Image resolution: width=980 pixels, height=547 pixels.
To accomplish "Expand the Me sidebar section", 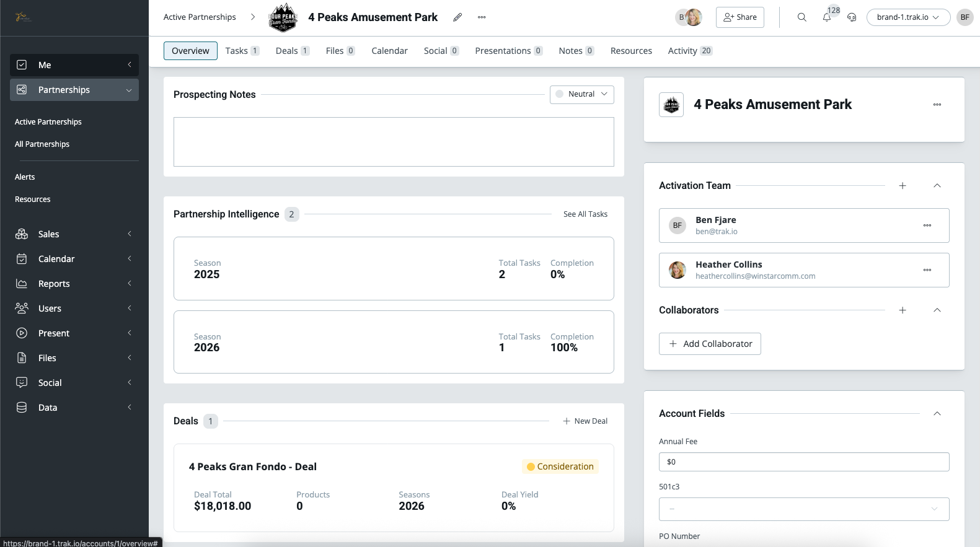I will (x=74, y=65).
